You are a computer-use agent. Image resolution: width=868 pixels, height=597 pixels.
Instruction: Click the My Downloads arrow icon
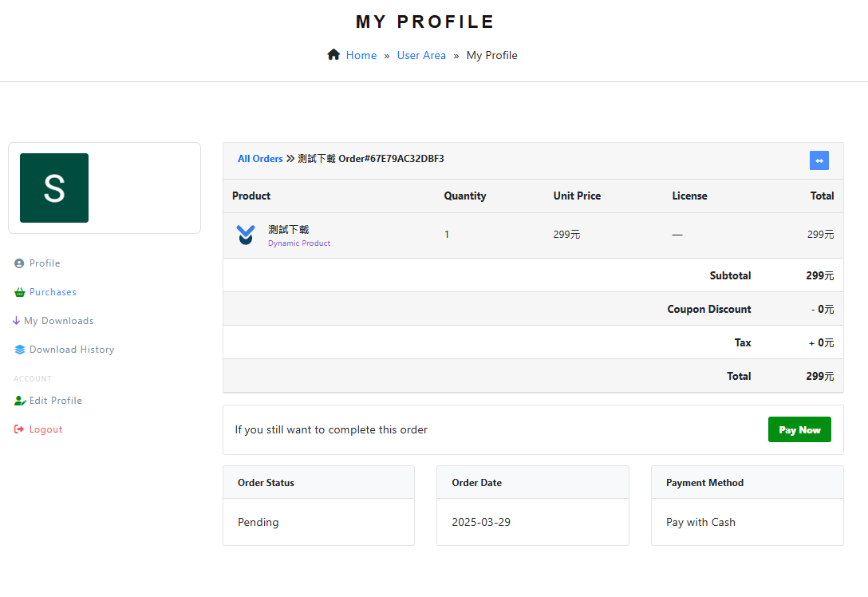[16, 321]
